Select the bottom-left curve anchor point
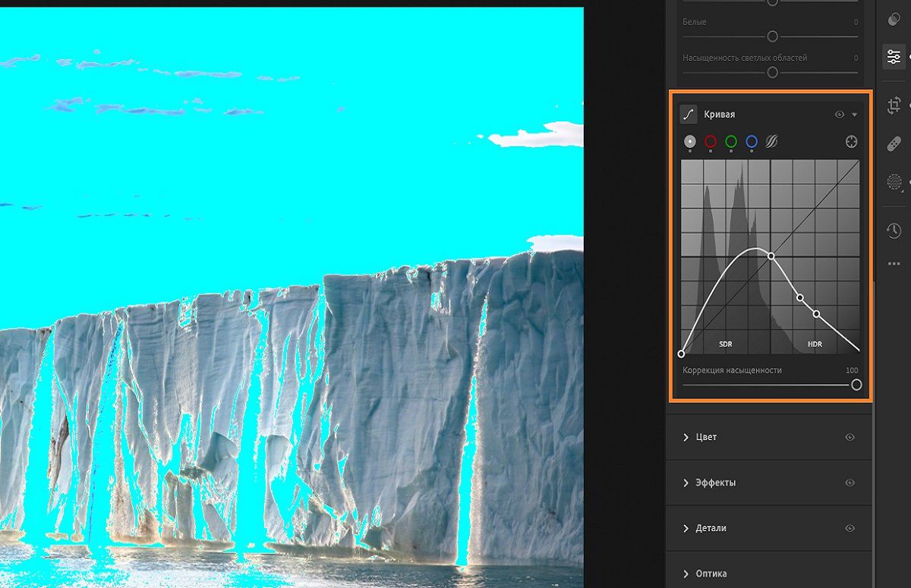Viewport: 911px width, 588px height. [681, 354]
